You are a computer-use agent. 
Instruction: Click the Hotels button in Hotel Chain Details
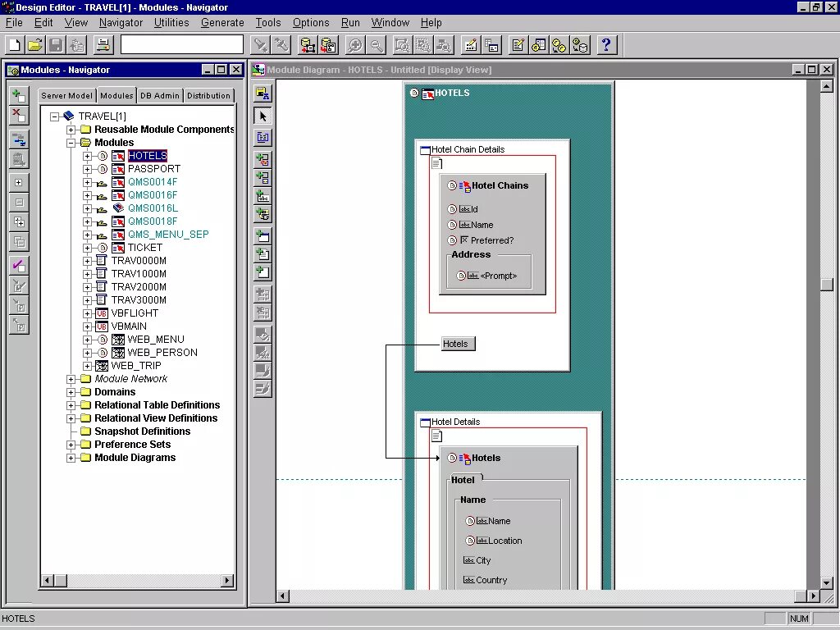click(x=458, y=344)
